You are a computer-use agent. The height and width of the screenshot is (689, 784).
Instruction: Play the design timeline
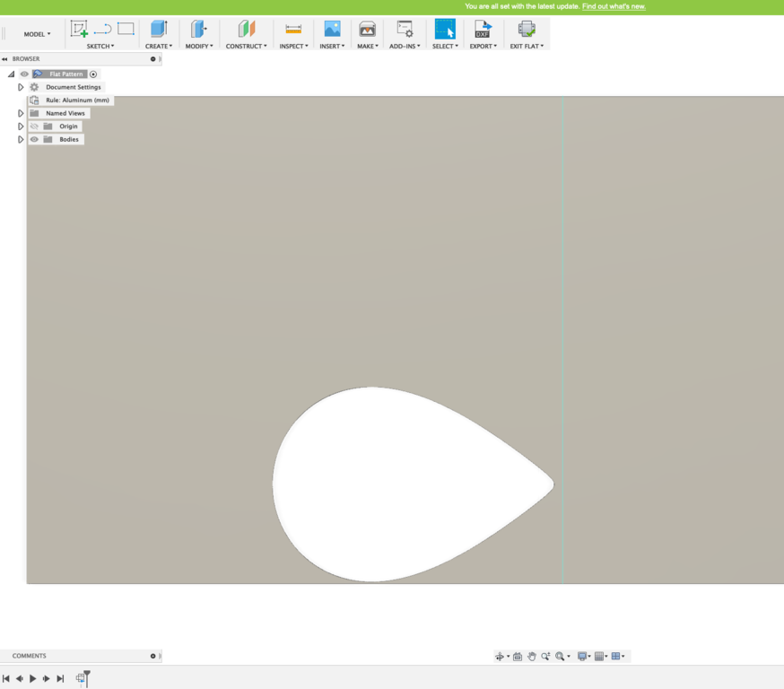coord(32,678)
